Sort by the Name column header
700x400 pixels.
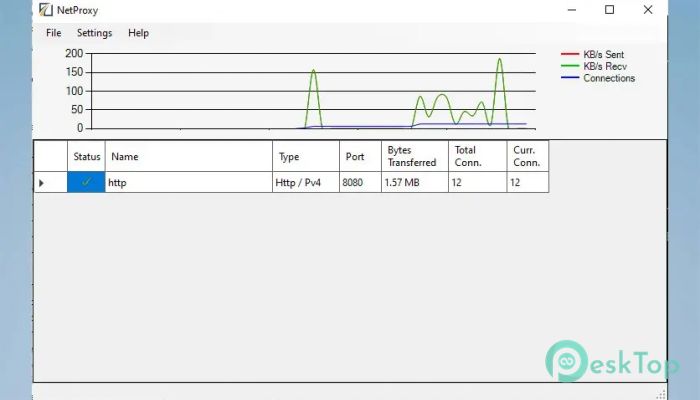tap(188, 156)
